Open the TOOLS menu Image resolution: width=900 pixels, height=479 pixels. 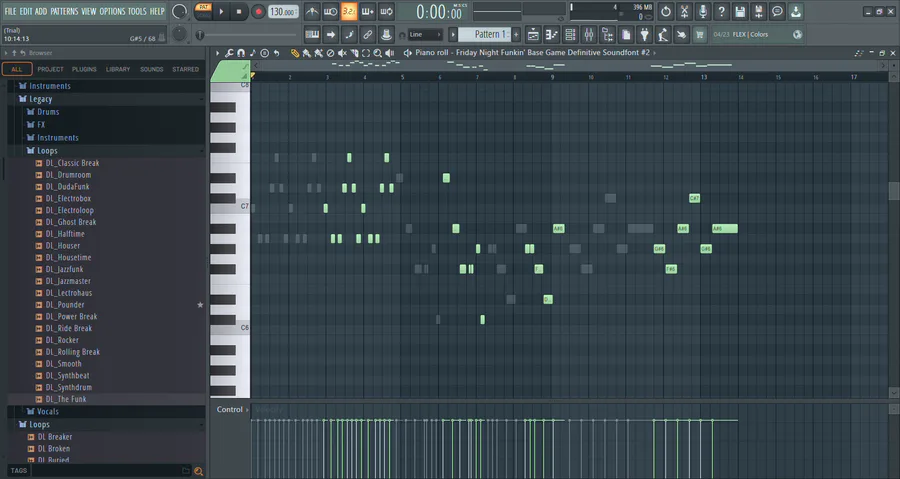[x=137, y=11]
